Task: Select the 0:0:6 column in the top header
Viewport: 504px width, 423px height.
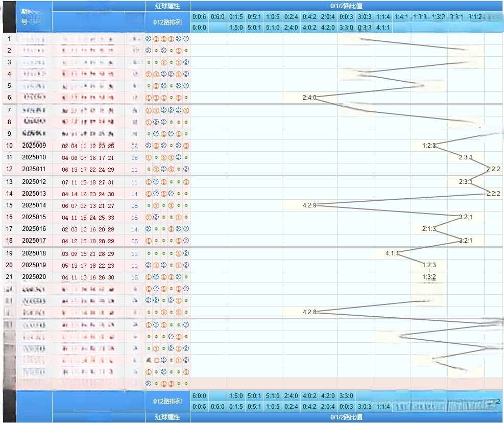Action: [x=199, y=17]
